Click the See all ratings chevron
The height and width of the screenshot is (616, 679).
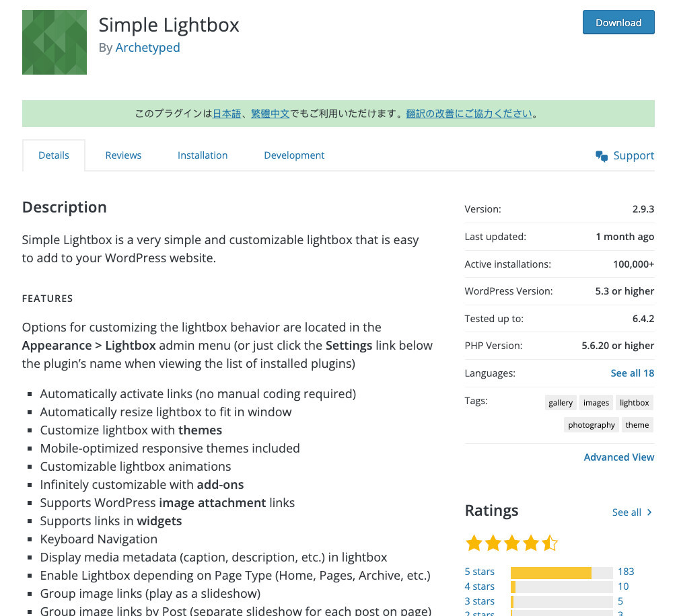[x=649, y=512]
